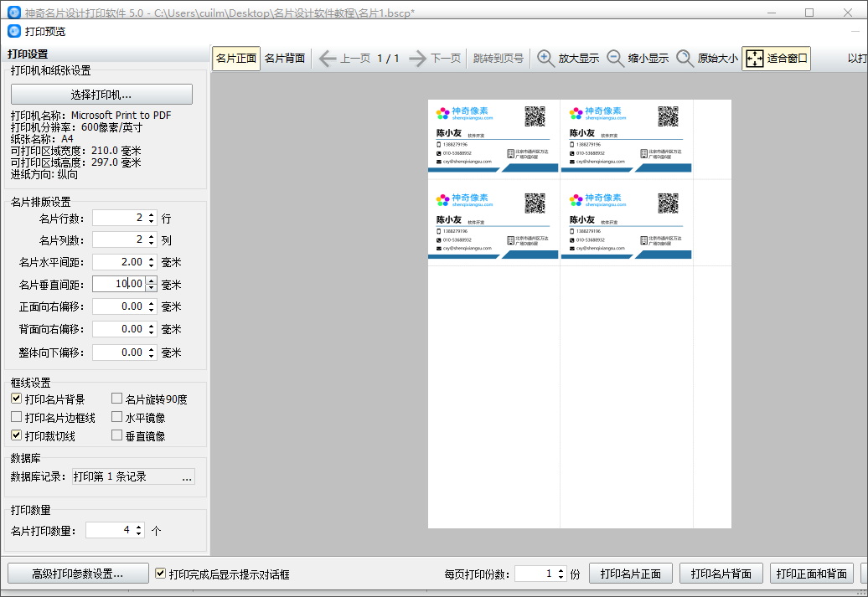This screenshot has height=597, width=868.
Task: Click the 名片行数 spinner arrows
Action: tap(151, 218)
